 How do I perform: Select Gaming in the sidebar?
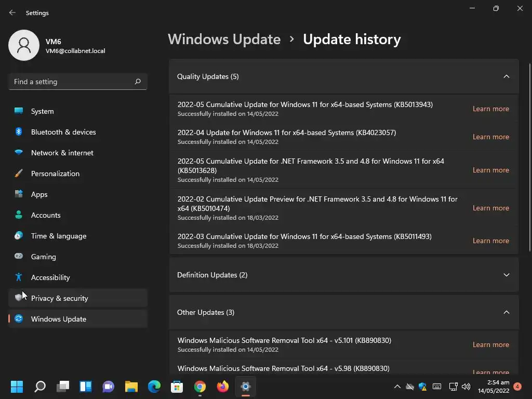tap(78, 256)
